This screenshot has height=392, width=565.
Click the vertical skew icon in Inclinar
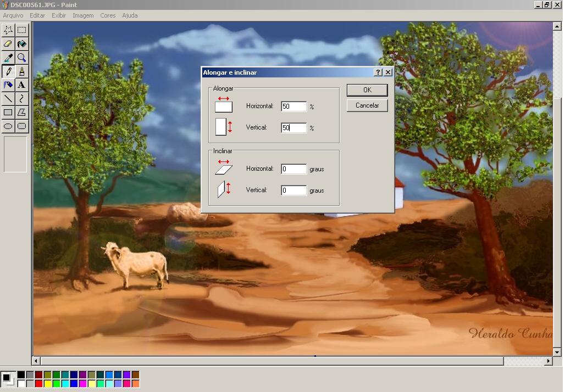[223, 189]
